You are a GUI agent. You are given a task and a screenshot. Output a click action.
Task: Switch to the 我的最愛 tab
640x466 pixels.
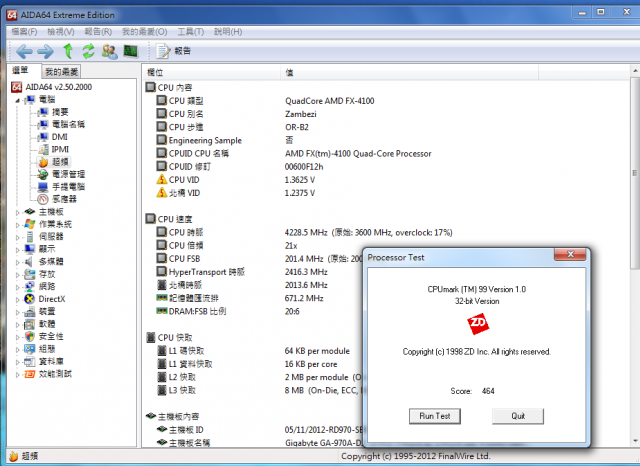(61, 72)
